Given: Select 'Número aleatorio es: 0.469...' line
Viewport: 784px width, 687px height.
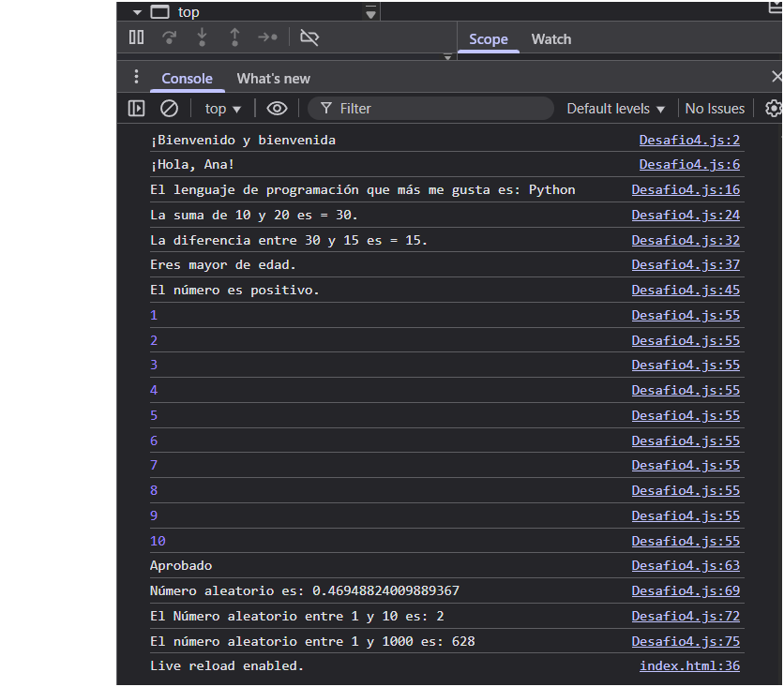Looking at the screenshot, I should coord(305,591).
